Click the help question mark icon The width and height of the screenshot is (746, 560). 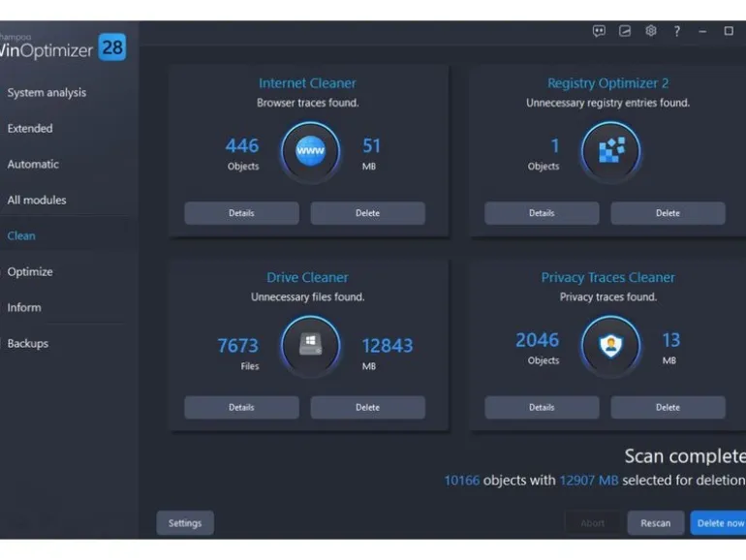(x=676, y=31)
